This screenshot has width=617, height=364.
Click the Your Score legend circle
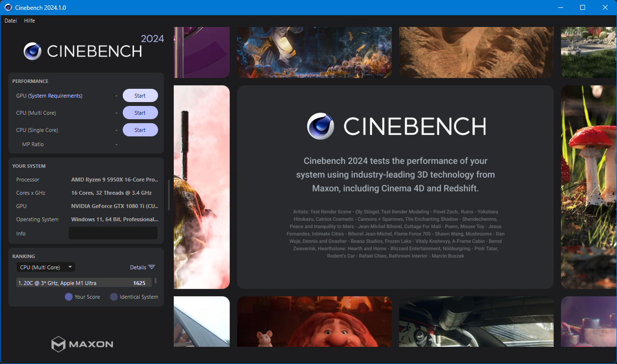coord(69,297)
